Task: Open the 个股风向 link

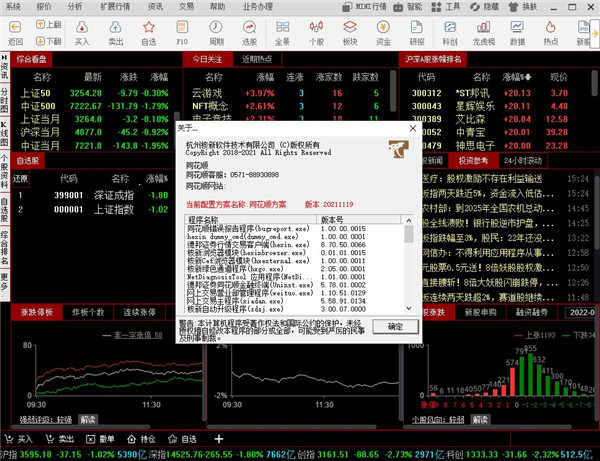Action: (x=438, y=420)
